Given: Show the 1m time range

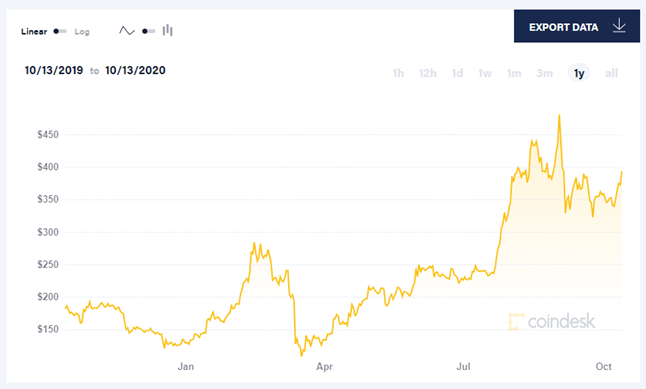Looking at the screenshot, I should point(514,73).
